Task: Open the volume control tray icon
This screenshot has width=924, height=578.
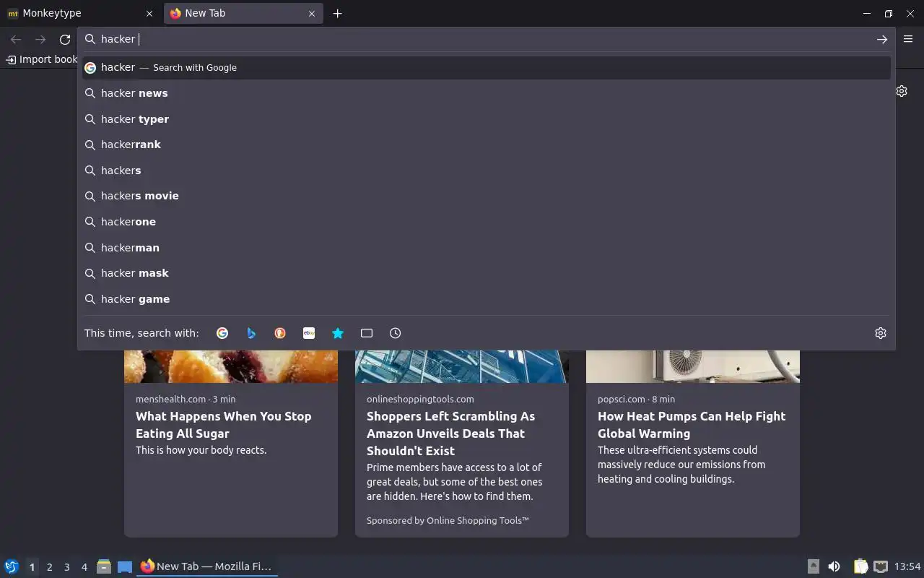Action: (834, 566)
